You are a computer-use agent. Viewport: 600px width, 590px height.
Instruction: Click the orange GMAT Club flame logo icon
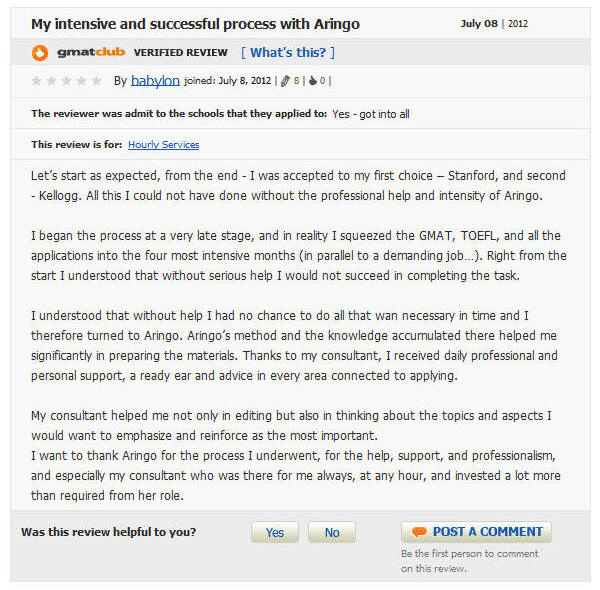pos(40,52)
